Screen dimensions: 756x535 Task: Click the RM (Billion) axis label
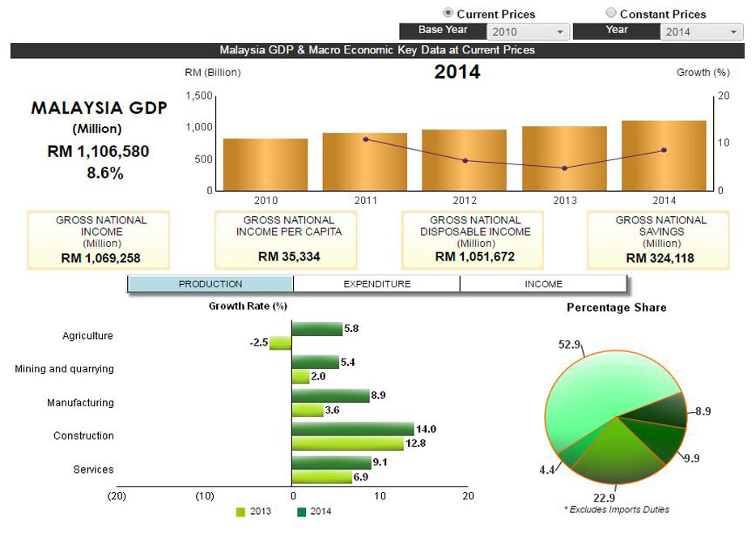point(213,73)
